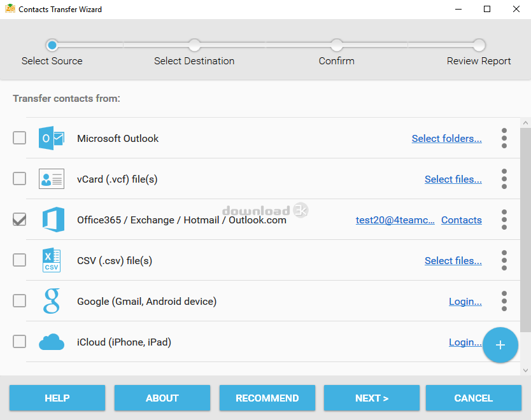Click the vCard (.vcf) file(s) label

(117, 179)
